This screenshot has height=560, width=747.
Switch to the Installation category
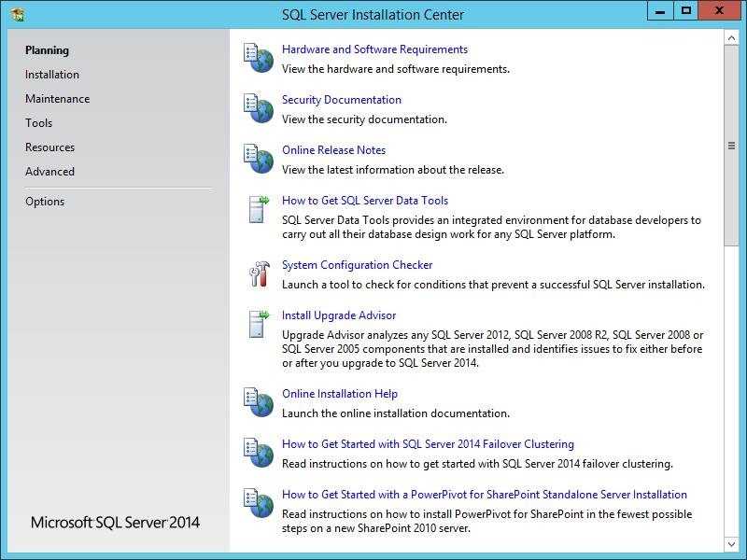(x=52, y=75)
